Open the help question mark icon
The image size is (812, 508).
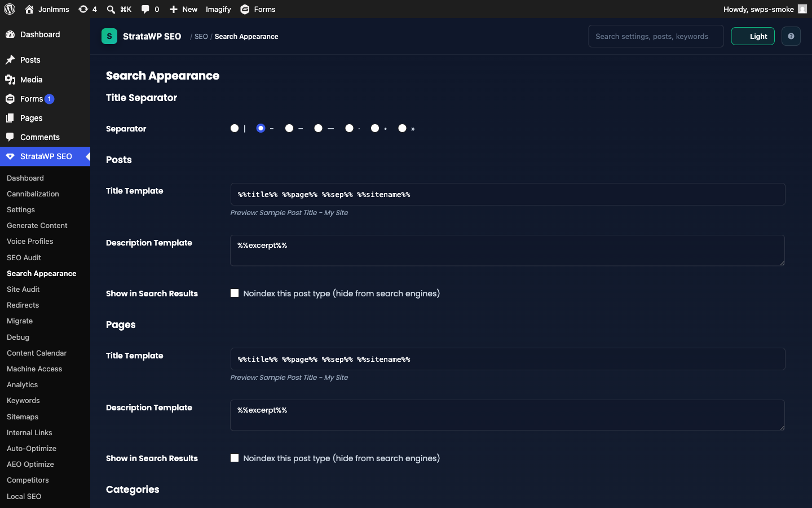[x=791, y=36]
